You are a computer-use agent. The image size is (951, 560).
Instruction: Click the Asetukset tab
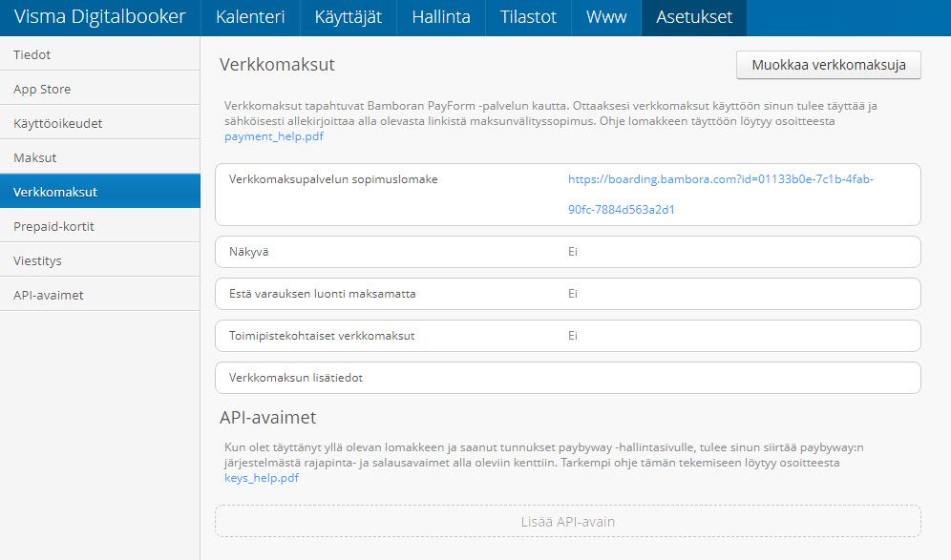[694, 17]
